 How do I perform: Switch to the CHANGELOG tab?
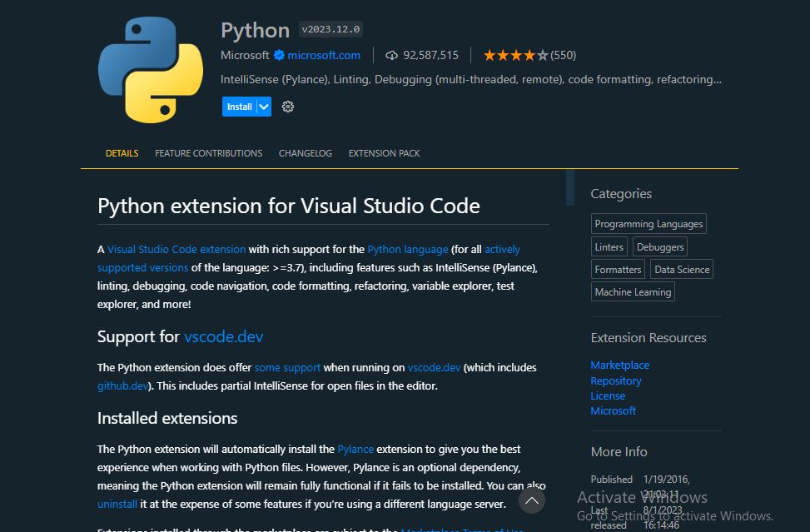(305, 153)
